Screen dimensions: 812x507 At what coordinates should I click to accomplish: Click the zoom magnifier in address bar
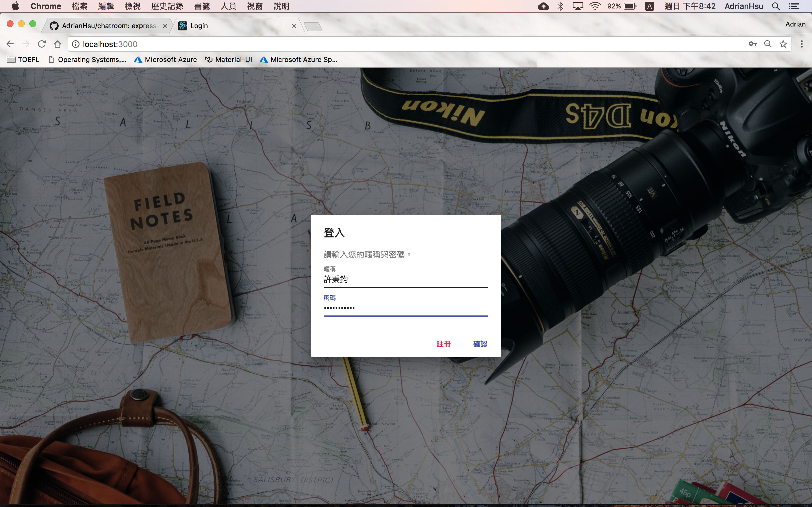768,44
